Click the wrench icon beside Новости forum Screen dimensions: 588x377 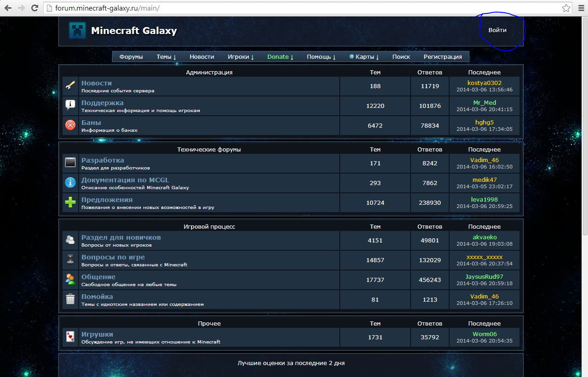point(70,85)
